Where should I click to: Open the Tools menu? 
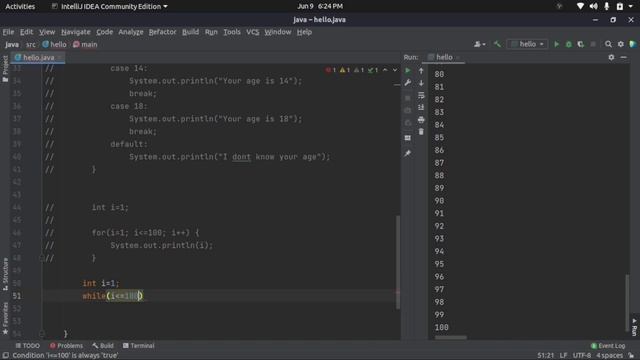232,32
